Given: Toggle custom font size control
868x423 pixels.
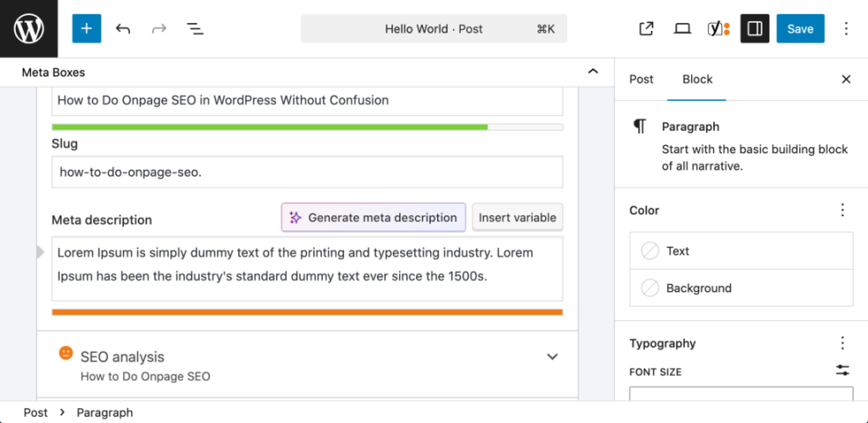Looking at the screenshot, I should pyautogui.click(x=842, y=371).
